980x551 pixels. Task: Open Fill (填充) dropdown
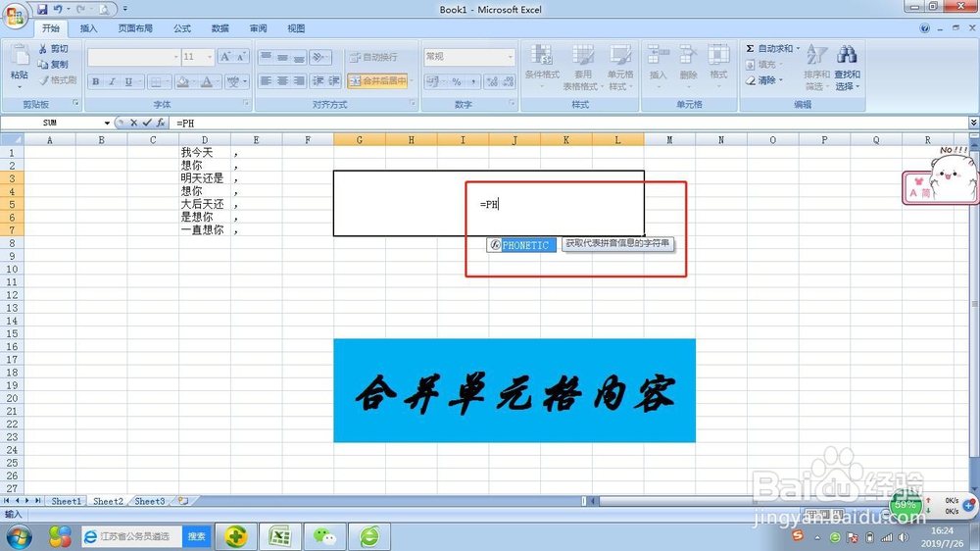[763, 65]
